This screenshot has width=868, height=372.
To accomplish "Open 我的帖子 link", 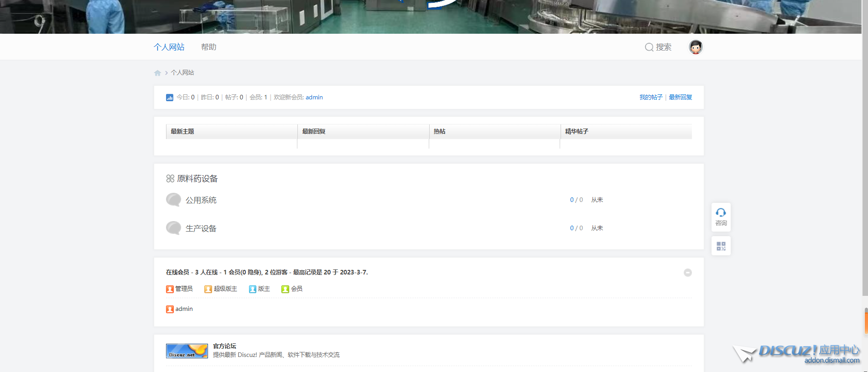I will pyautogui.click(x=650, y=97).
